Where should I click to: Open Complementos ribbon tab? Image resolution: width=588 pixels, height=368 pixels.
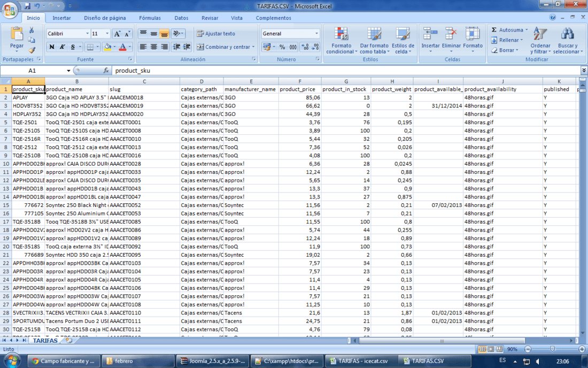tap(273, 18)
